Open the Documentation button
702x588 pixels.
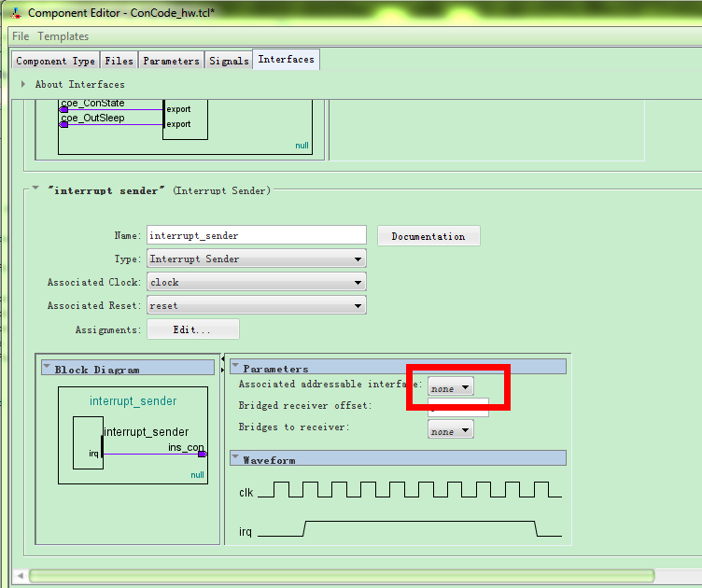[428, 236]
